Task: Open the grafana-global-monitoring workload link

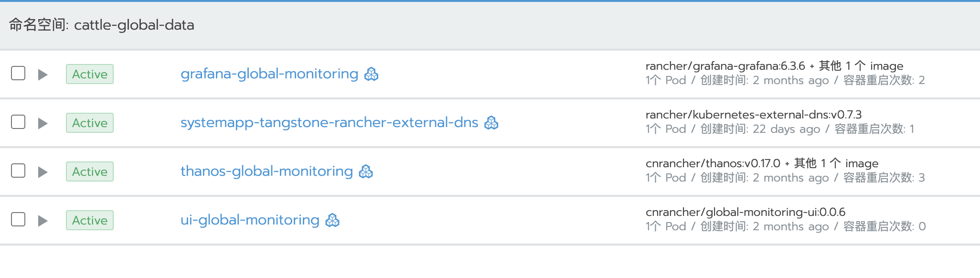Action: (x=269, y=74)
